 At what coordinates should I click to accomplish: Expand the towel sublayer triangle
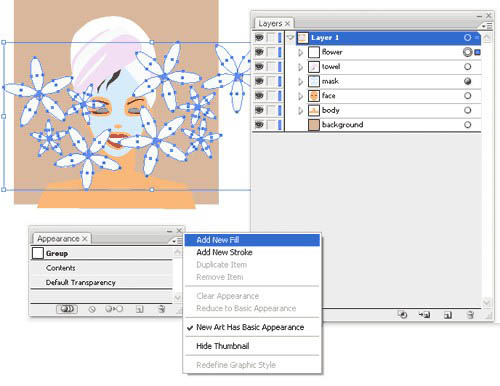point(300,67)
